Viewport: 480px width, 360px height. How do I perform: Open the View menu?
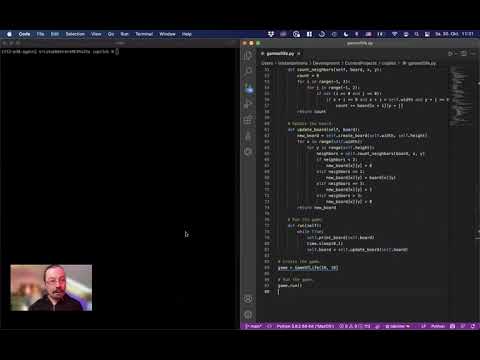[x=96, y=34]
